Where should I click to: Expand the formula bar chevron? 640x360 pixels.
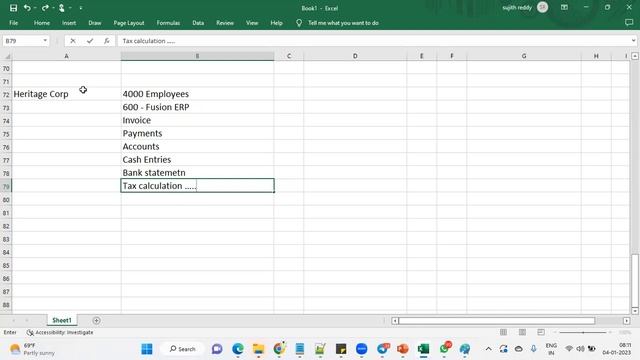coord(633,41)
